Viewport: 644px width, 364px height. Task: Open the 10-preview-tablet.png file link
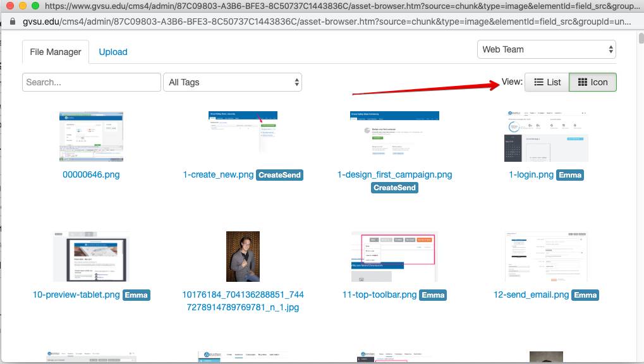pos(76,294)
